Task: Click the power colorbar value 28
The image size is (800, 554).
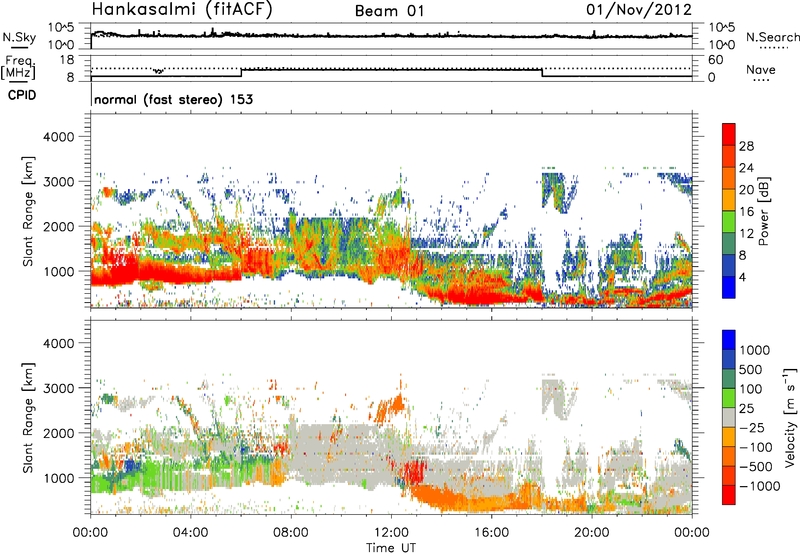Action: [746, 146]
